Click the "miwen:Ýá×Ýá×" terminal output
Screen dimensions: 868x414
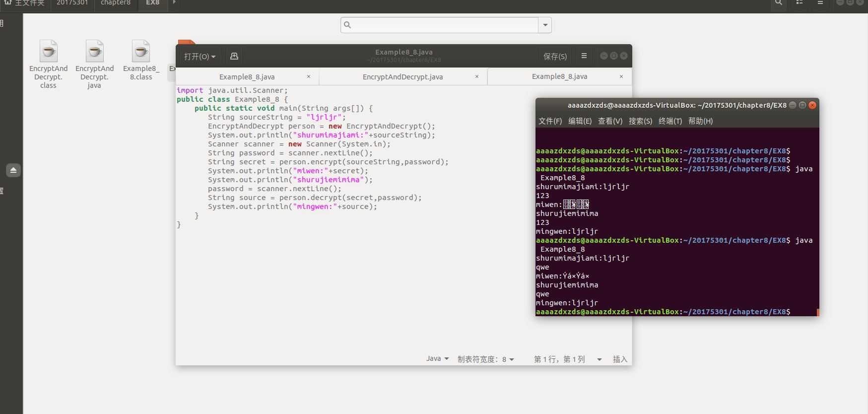(x=562, y=276)
